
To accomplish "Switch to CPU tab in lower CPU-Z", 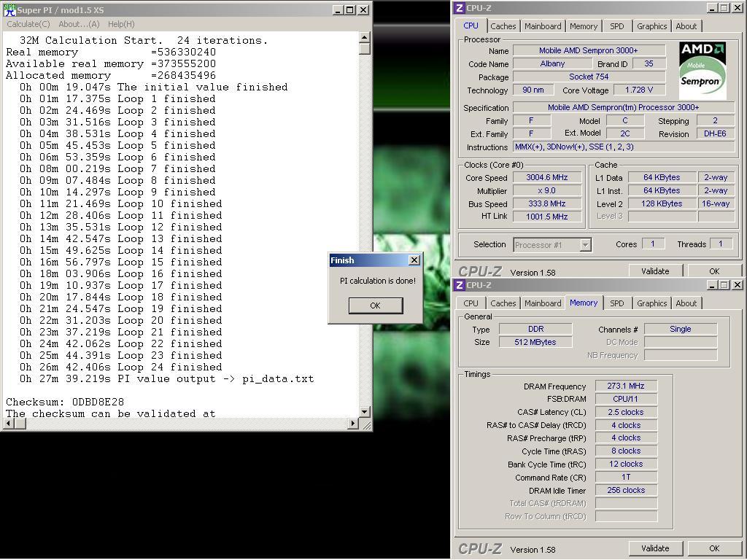I will tap(471, 303).
